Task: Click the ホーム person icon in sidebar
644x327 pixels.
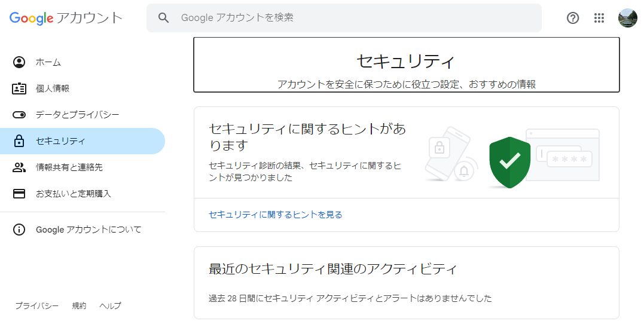Action: 19,62
